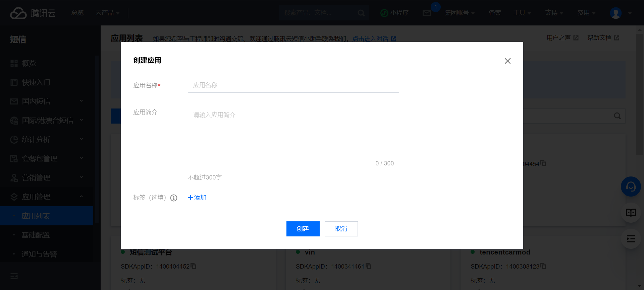The image size is (644, 290).
Task: Open the message mail icon
Action: (427, 13)
